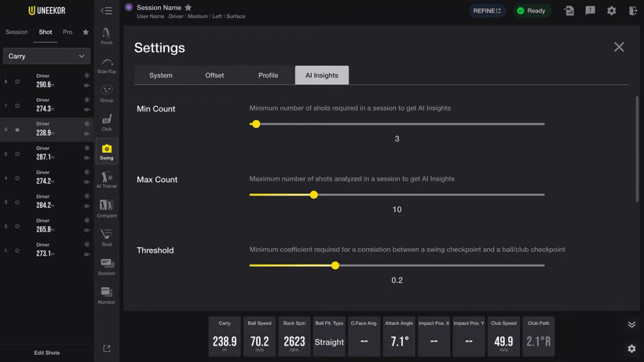Click the session report icon
Image resolution: width=644 pixels, height=362 pixels.
point(569,11)
